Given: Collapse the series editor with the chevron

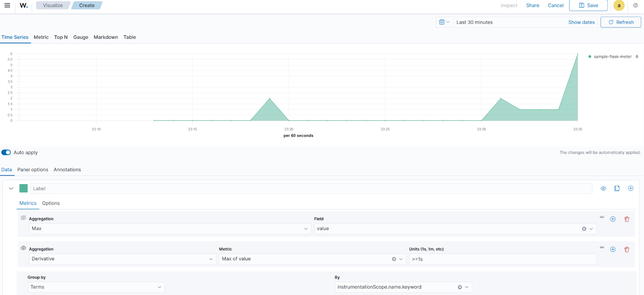Looking at the screenshot, I should [x=11, y=189].
